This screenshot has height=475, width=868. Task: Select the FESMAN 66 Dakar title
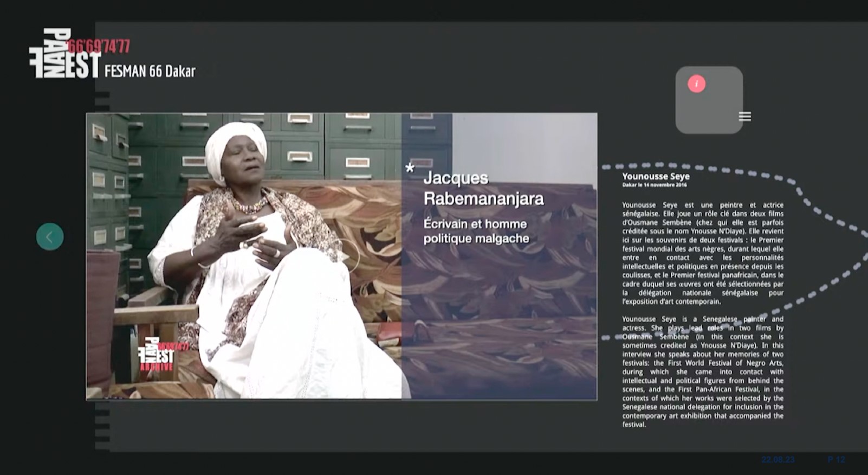point(150,72)
